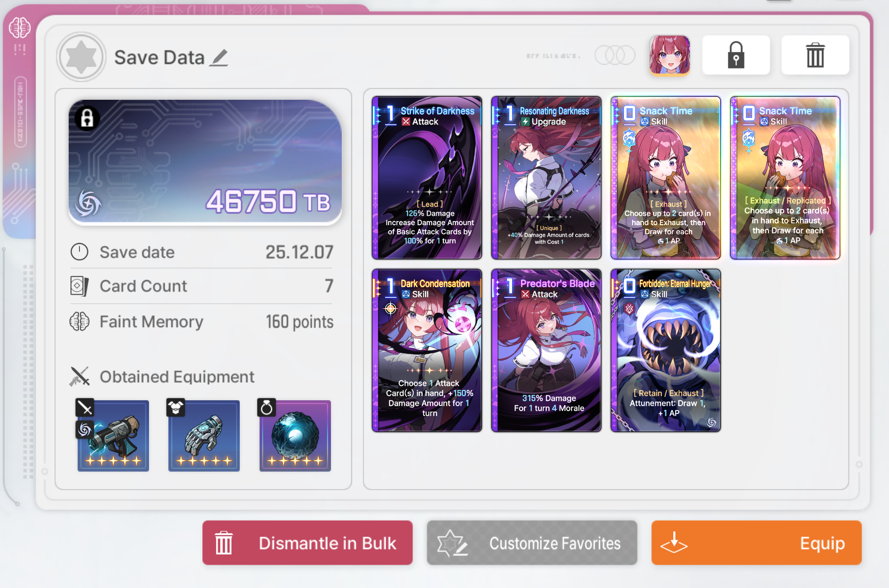Open the Resonating Darkness upgrade card

click(x=546, y=178)
